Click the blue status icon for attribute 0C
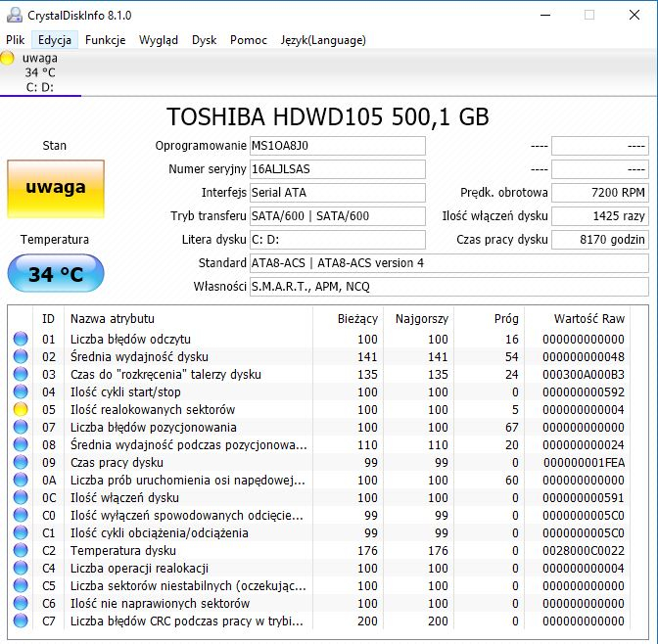 21,497
